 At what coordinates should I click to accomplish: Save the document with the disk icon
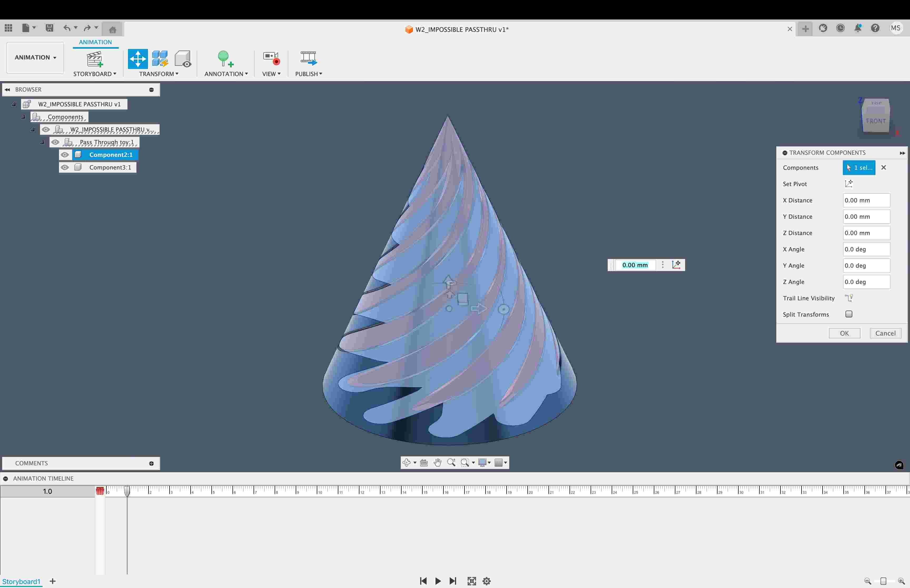(49, 28)
